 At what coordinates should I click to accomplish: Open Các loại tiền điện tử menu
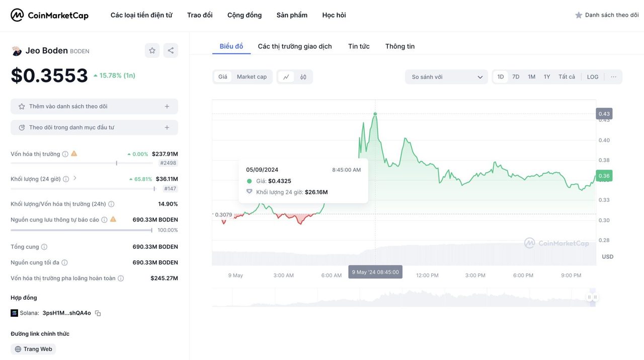[141, 15]
